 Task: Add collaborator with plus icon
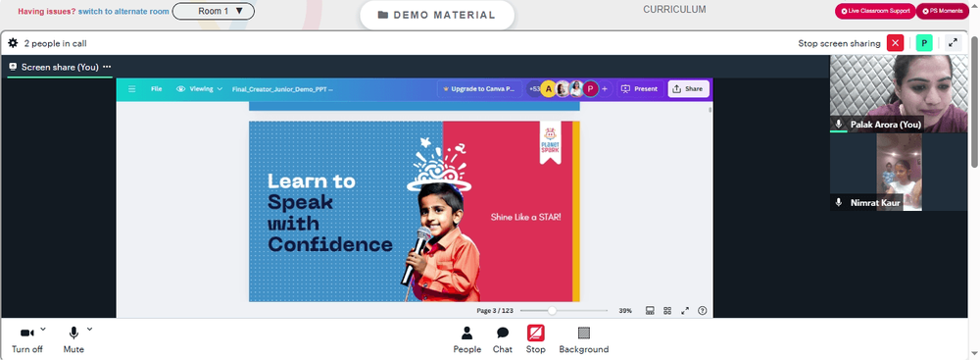605,89
